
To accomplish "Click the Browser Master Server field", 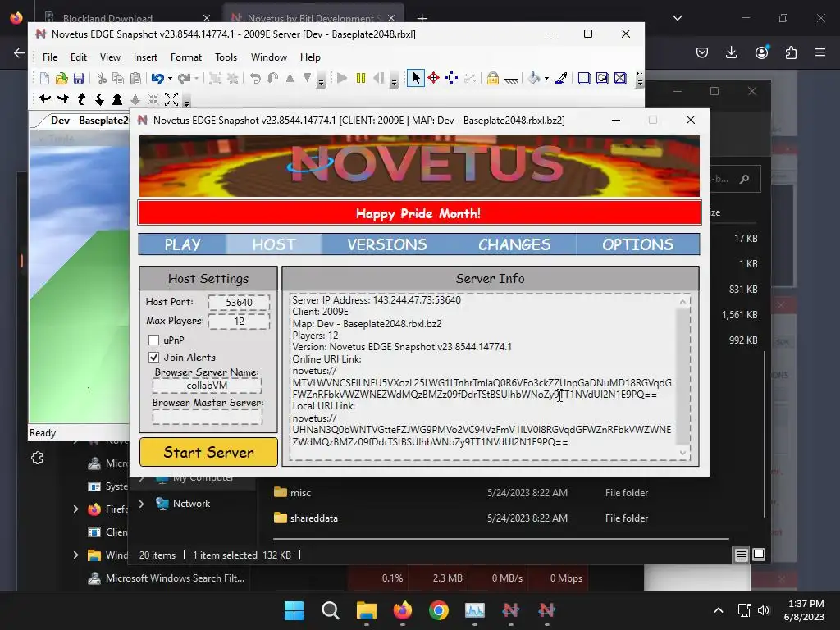I will coord(207,416).
